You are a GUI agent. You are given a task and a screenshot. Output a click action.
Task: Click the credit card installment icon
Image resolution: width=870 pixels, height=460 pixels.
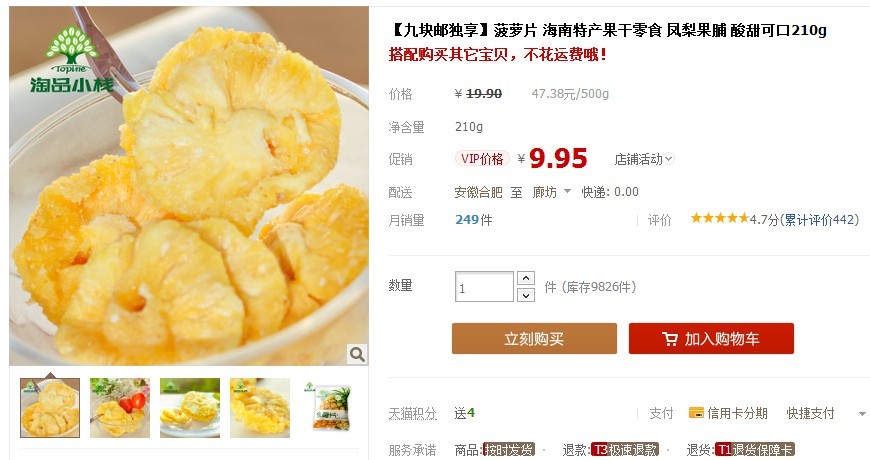[x=696, y=413]
